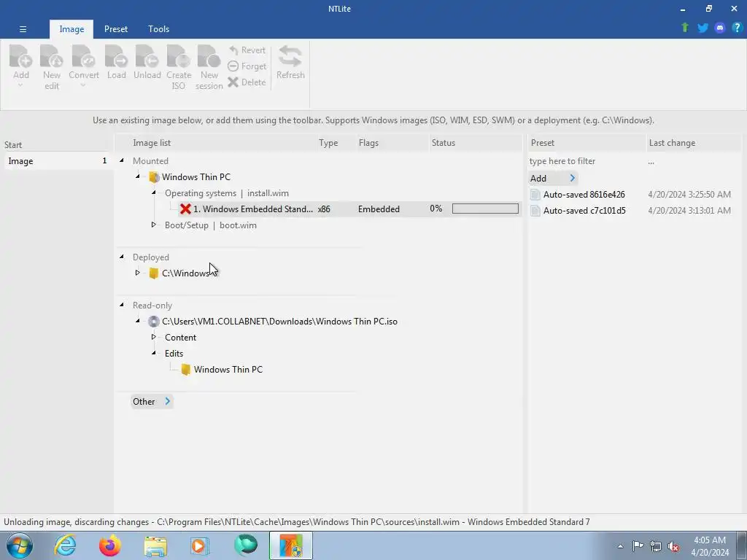This screenshot has width=747, height=560.
Task: Click the Delete toolbar button
Action: click(247, 82)
